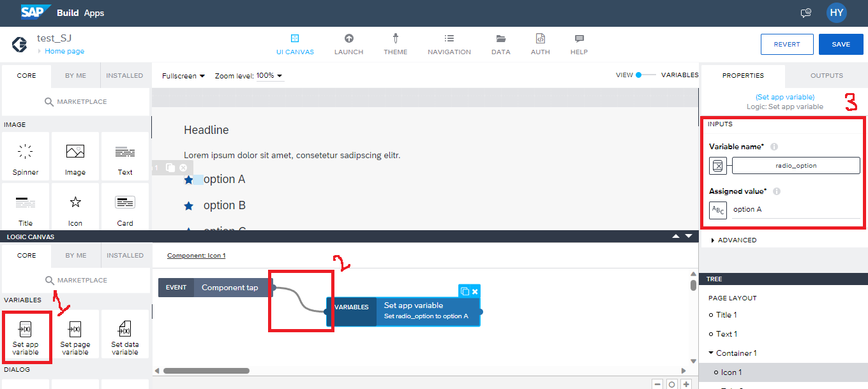Screen dimensions: 868x389
Task: Switch to the PROPERTIES tab
Action: click(743, 76)
